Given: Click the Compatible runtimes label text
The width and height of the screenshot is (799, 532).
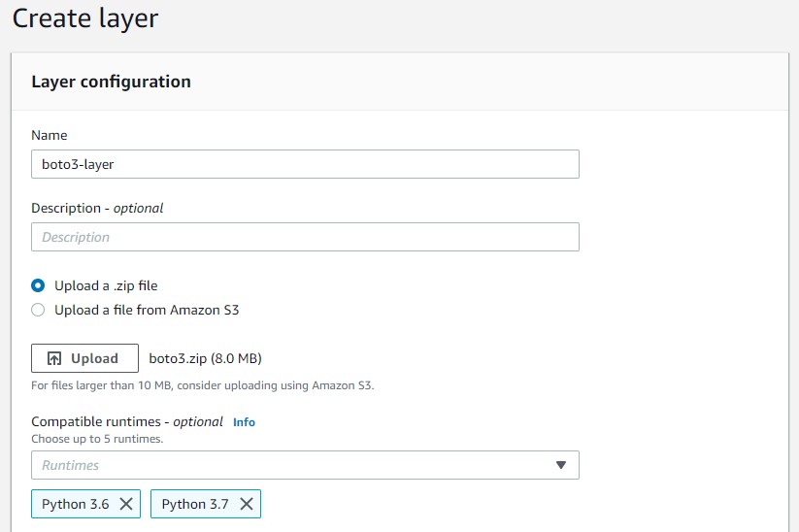Looking at the screenshot, I should [x=127, y=422].
